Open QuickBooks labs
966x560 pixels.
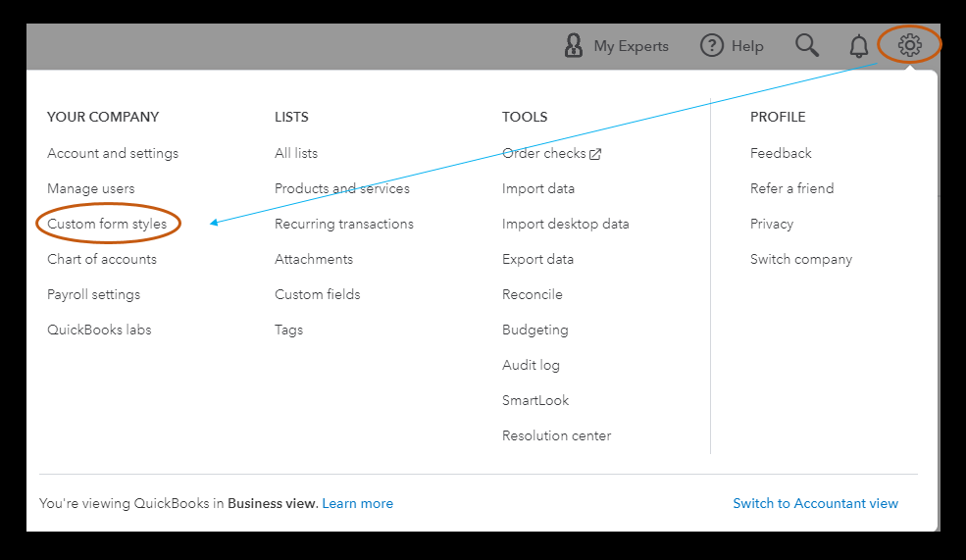pos(99,330)
